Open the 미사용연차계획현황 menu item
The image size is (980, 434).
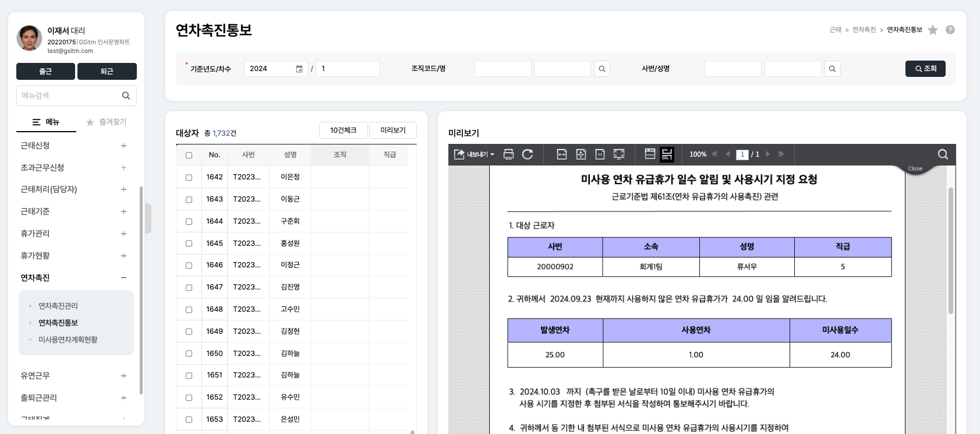click(x=68, y=340)
